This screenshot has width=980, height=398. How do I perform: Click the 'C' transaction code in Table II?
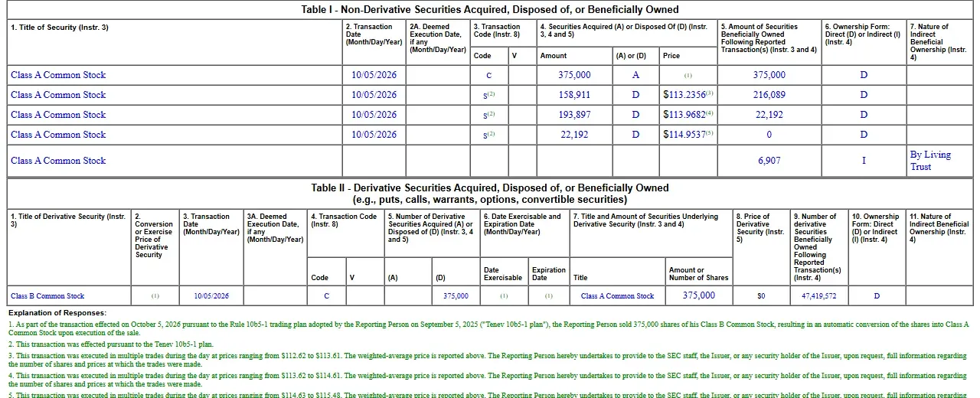pyautogui.click(x=326, y=296)
